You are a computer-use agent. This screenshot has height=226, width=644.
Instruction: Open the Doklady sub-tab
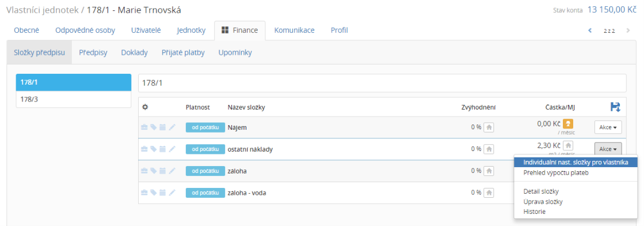(134, 52)
